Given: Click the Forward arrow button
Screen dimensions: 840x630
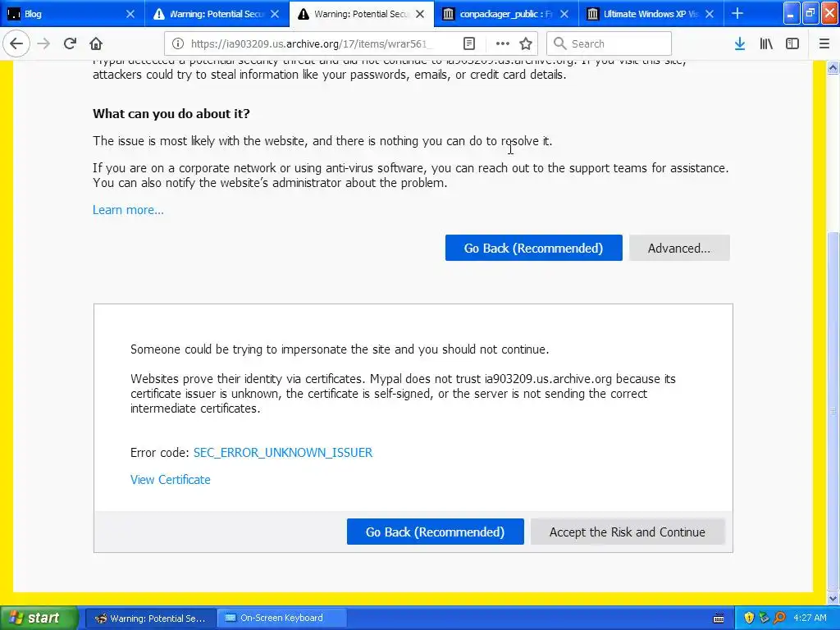Looking at the screenshot, I should coord(43,43).
